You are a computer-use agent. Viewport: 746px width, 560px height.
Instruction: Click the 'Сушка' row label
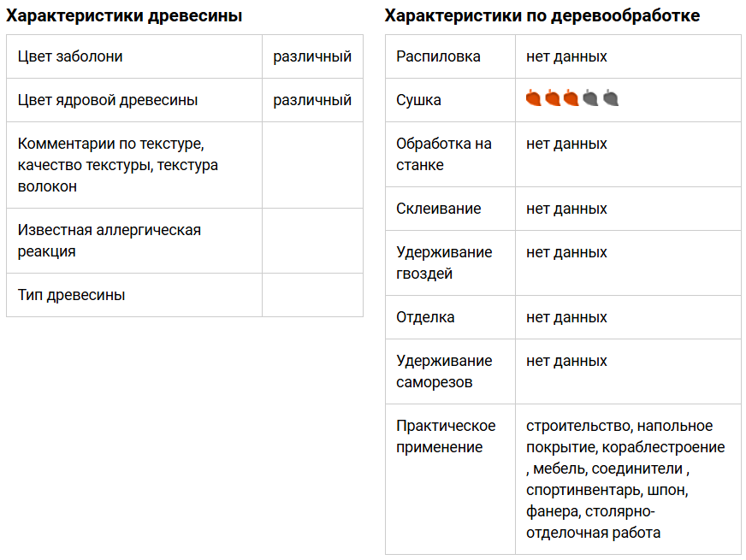click(418, 100)
